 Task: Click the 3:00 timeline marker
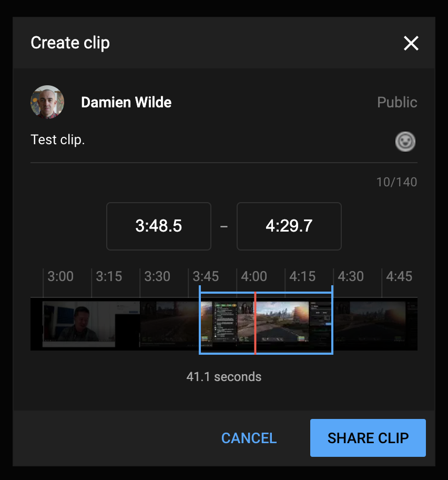click(x=60, y=276)
